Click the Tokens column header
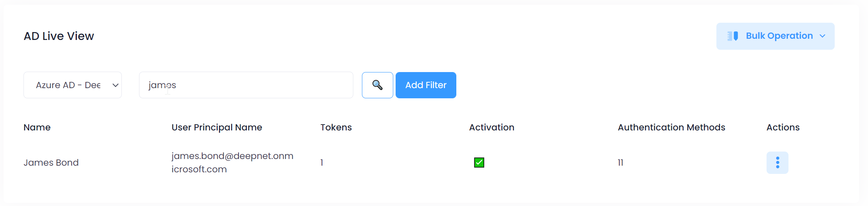Image resolution: width=868 pixels, height=206 pixels. tap(336, 127)
